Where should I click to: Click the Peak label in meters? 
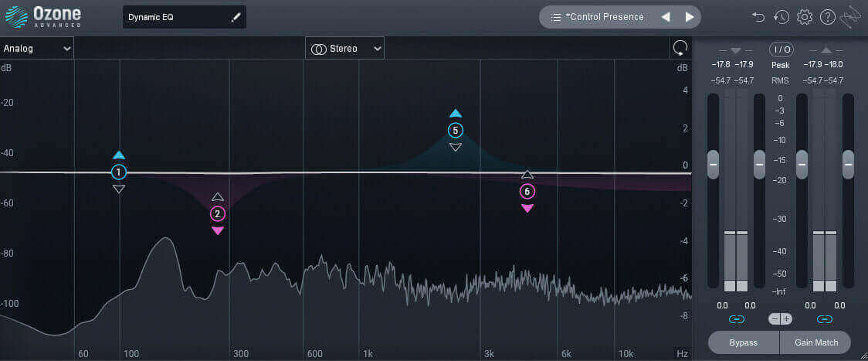tap(781, 65)
